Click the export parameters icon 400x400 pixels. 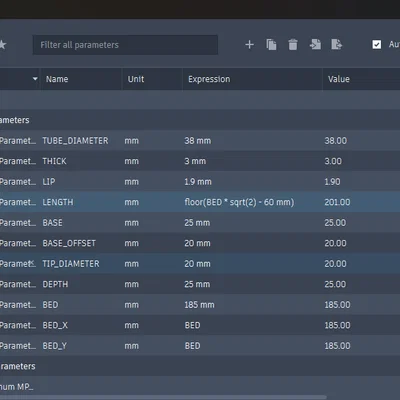(337, 44)
